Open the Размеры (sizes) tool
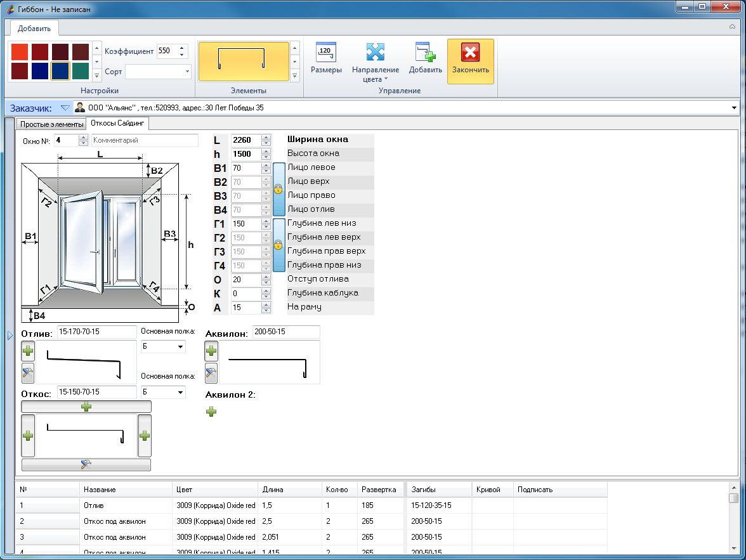The image size is (746, 560). [x=326, y=58]
